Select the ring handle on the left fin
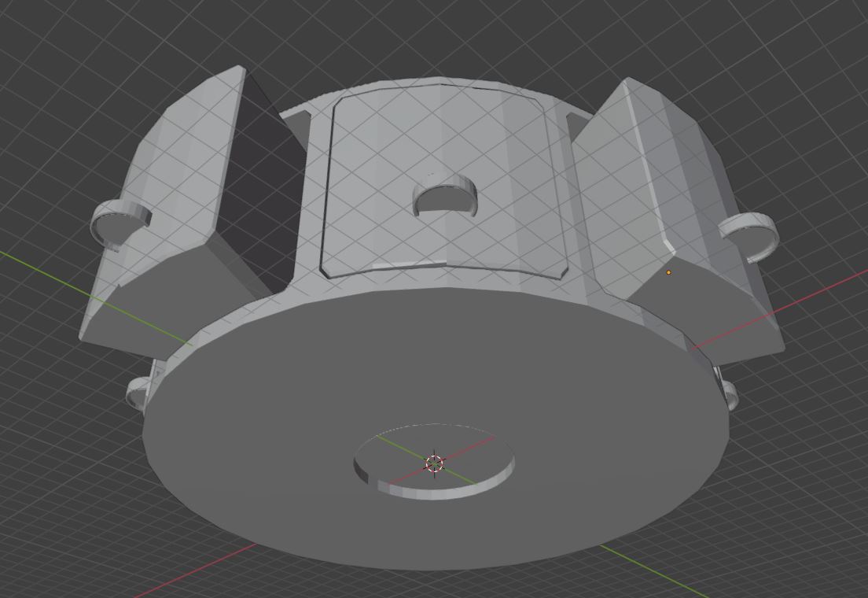868x598 pixels. (120, 224)
